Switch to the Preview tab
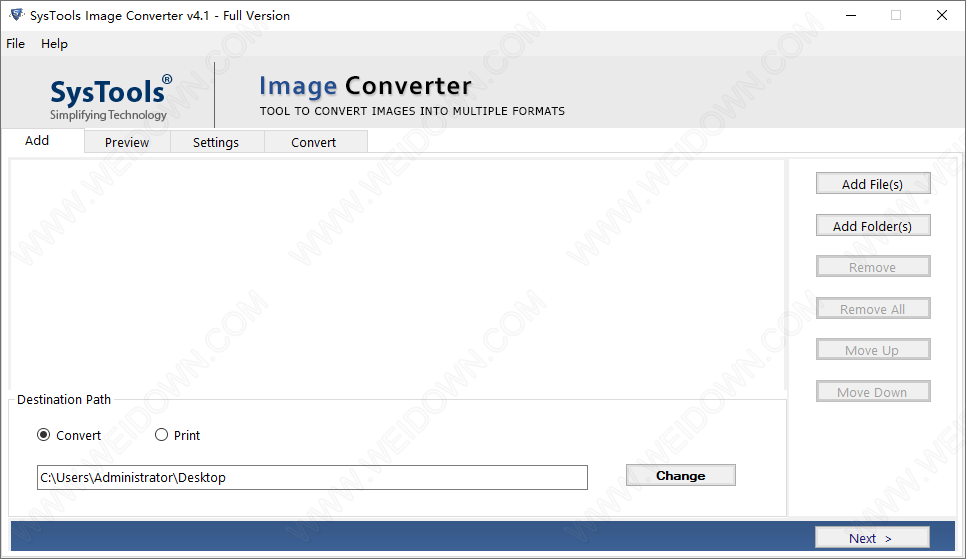966x559 pixels. 127,142
